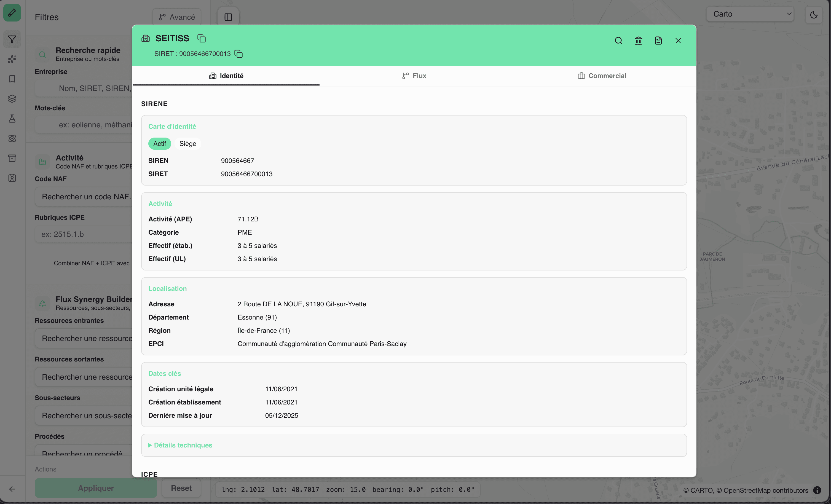This screenshot has height=504, width=831.
Task: Toggle the side panel layout icon
Action: click(228, 17)
